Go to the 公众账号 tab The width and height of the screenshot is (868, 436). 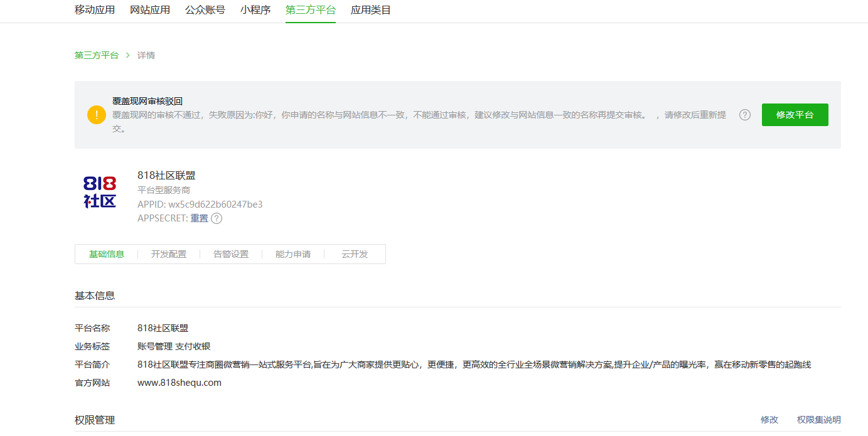point(205,10)
